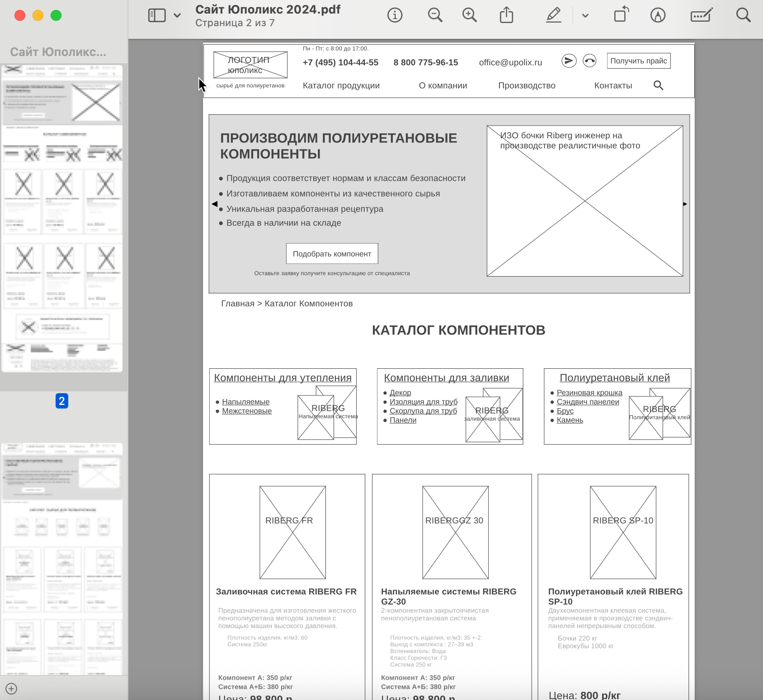Click the Изоляция для труб link

pyautogui.click(x=424, y=402)
